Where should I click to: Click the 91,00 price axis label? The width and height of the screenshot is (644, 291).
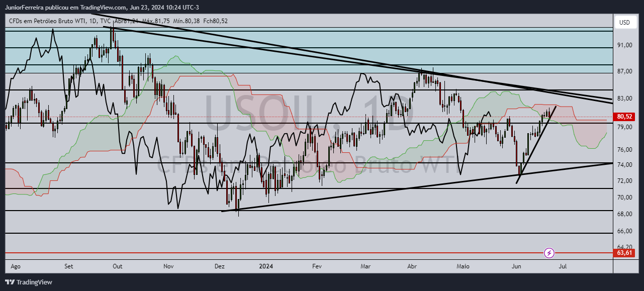pos(624,45)
